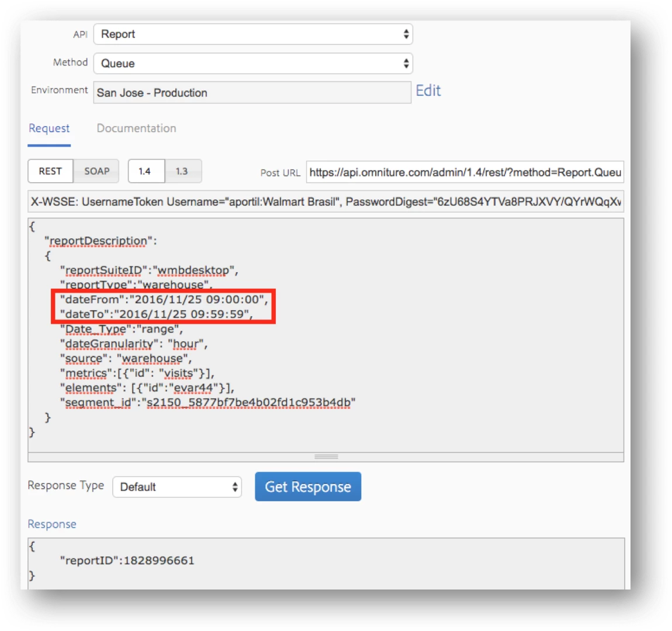This screenshot has height=631, width=672.
Task: Click the Environment field San Jose - Production
Action: (x=252, y=92)
